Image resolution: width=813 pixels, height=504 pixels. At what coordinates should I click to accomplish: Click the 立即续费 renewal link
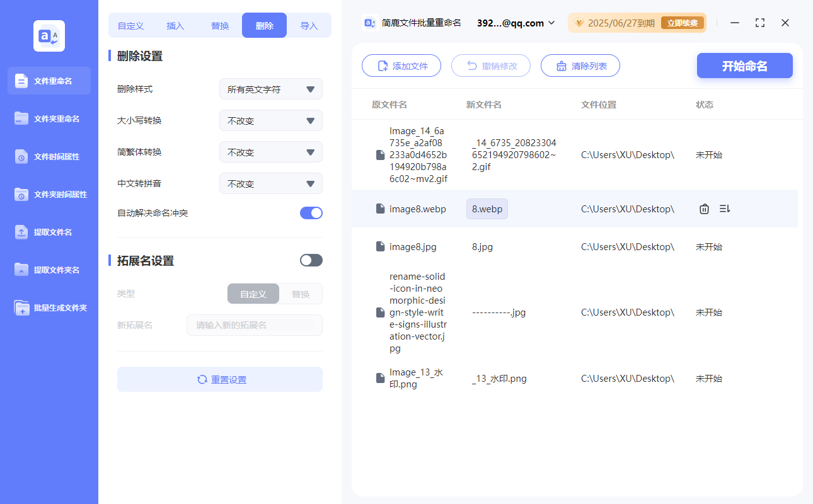pos(683,23)
